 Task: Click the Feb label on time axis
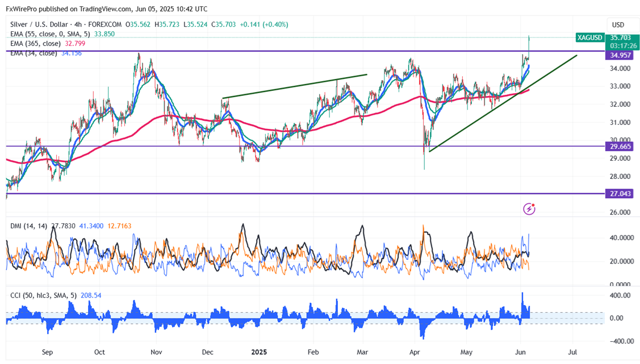[x=313, y=352]
